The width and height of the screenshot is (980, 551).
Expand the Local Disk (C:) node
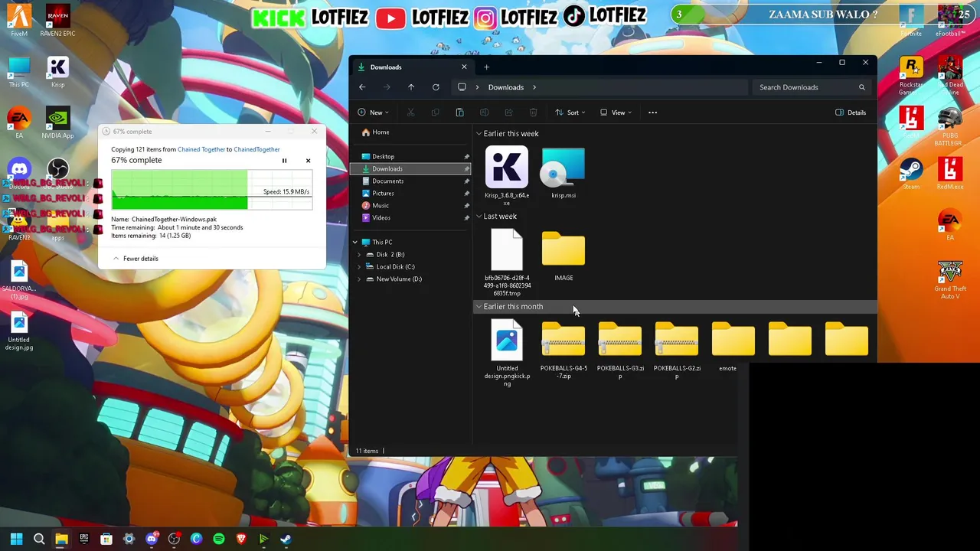pos(359,267)
